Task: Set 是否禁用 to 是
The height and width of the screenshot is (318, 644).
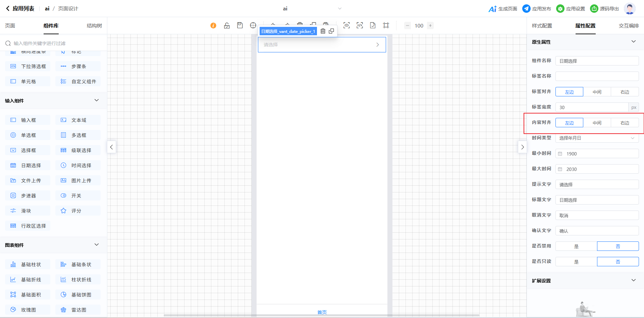Action: (x=576, y=246)
